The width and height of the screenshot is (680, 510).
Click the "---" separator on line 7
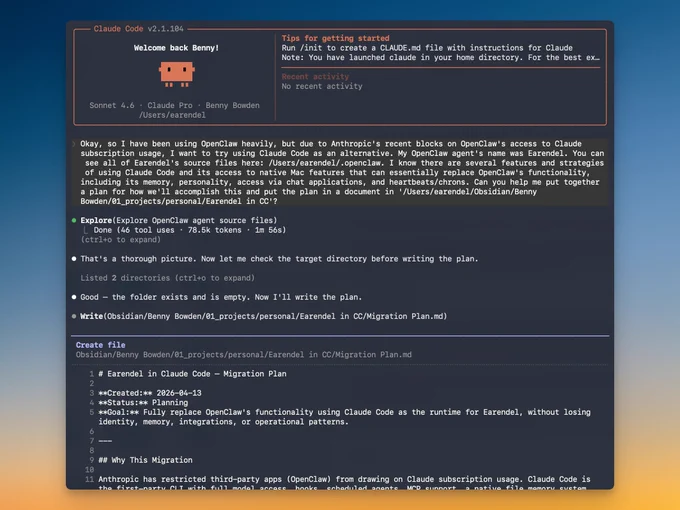(105, 441)
